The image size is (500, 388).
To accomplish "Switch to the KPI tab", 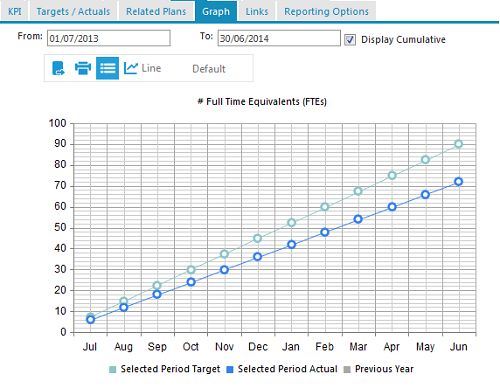I will pyautogui.click(x=15, y=11).
